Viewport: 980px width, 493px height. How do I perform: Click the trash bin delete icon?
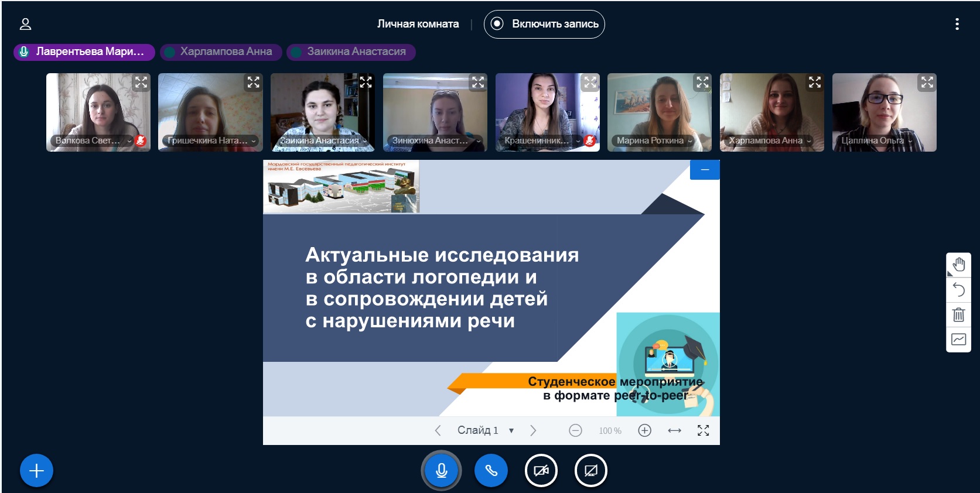[958, 314]
